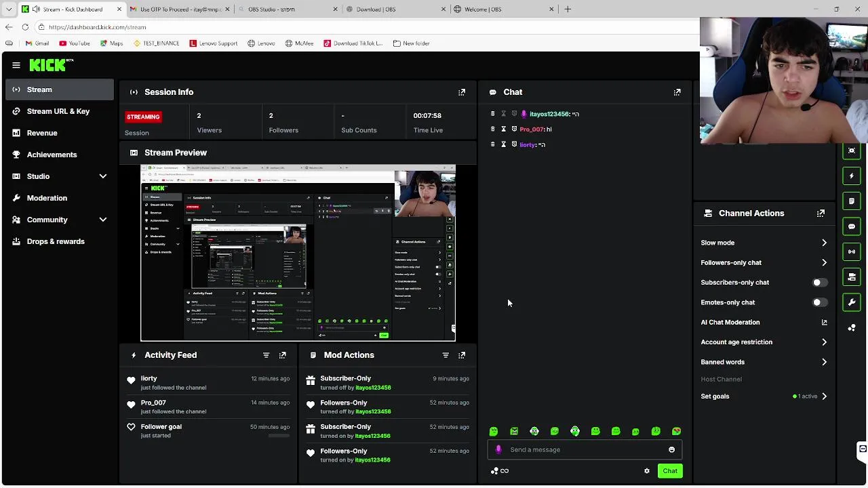Image resolution: width=868 pixels, height=488 pixels.
Task: Open Achievements in the sidebar
Action: click(x=60, y=155)
